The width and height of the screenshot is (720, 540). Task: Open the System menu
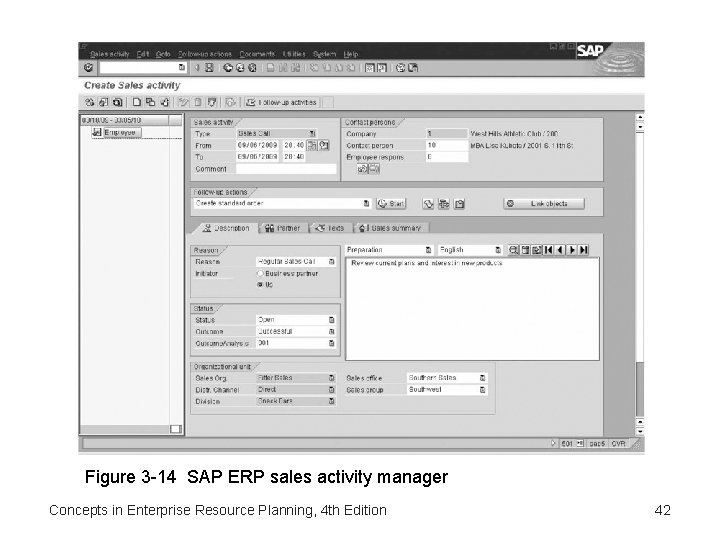click(325, 54)
